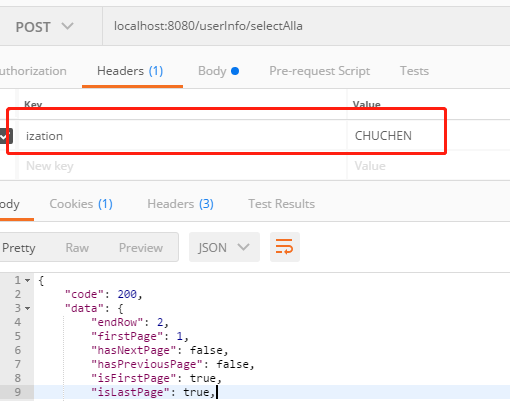The width and height of the screenshot is (510, 401).
Task: Click the blue dot beside Body tab
Action: pyautogui.click(x=235, y=71)
